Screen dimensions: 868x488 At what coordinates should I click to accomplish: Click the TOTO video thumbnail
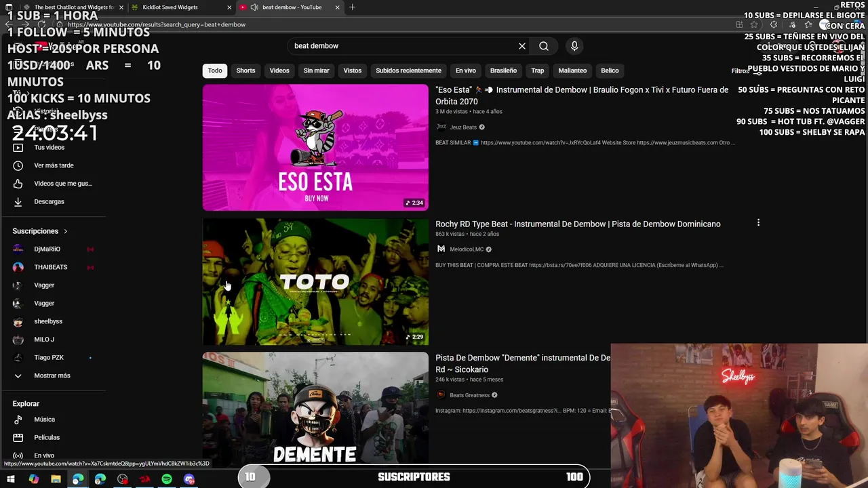pyautogui.click(x=315, y=281)
